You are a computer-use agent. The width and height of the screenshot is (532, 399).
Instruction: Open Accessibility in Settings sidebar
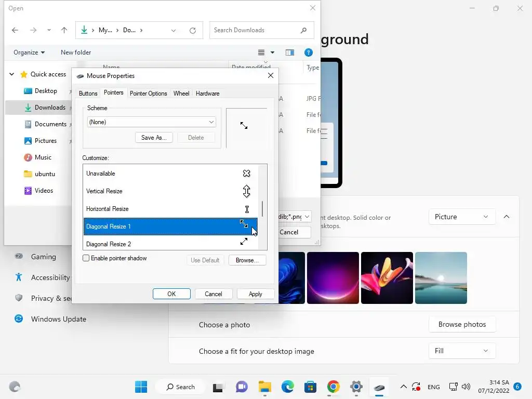(x=43, y=277)
